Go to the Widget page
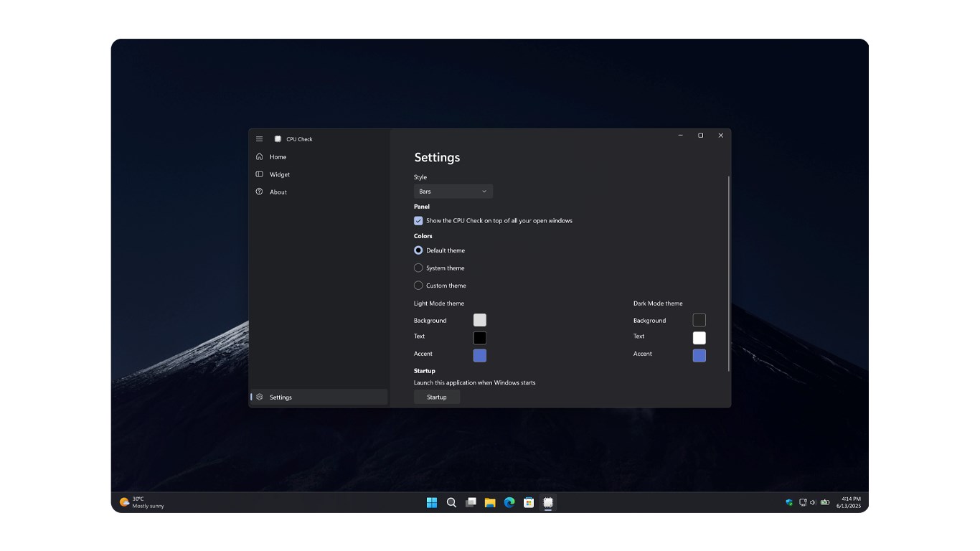Screen dimensions: 980x551 coord(280,174)
